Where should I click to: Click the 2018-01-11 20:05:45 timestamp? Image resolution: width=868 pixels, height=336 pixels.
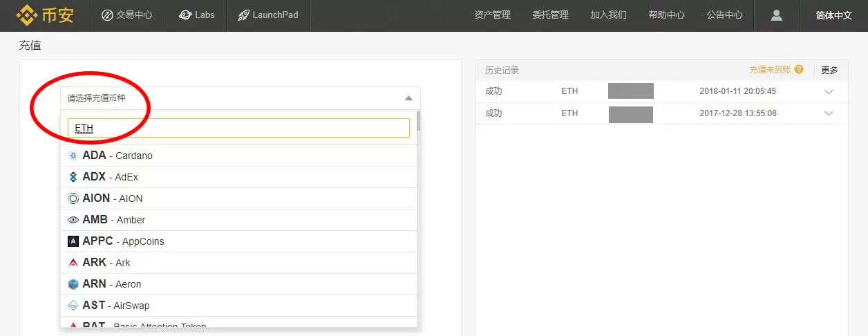coord(737,91)
